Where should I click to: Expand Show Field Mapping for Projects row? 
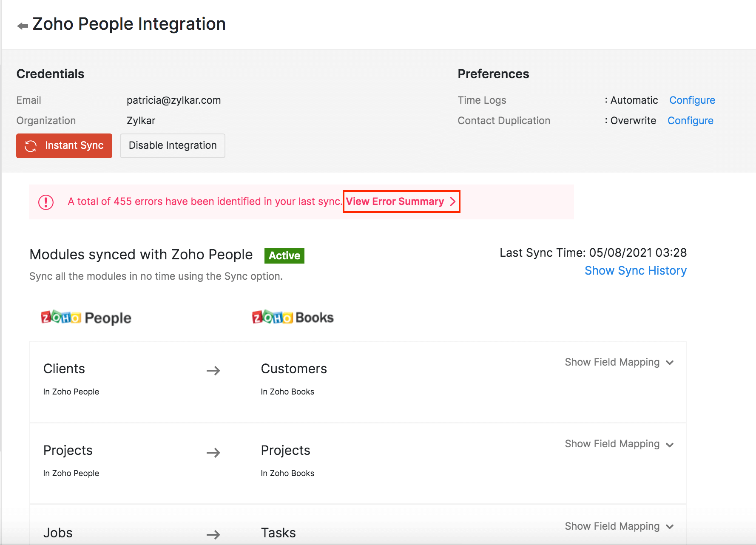pos(619,444)
